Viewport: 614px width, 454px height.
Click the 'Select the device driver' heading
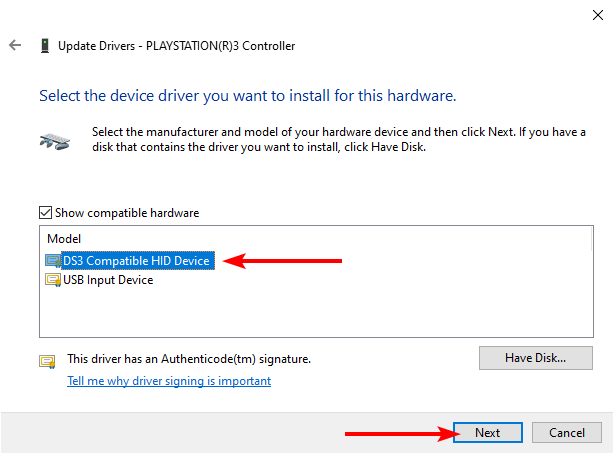[247, 96]
